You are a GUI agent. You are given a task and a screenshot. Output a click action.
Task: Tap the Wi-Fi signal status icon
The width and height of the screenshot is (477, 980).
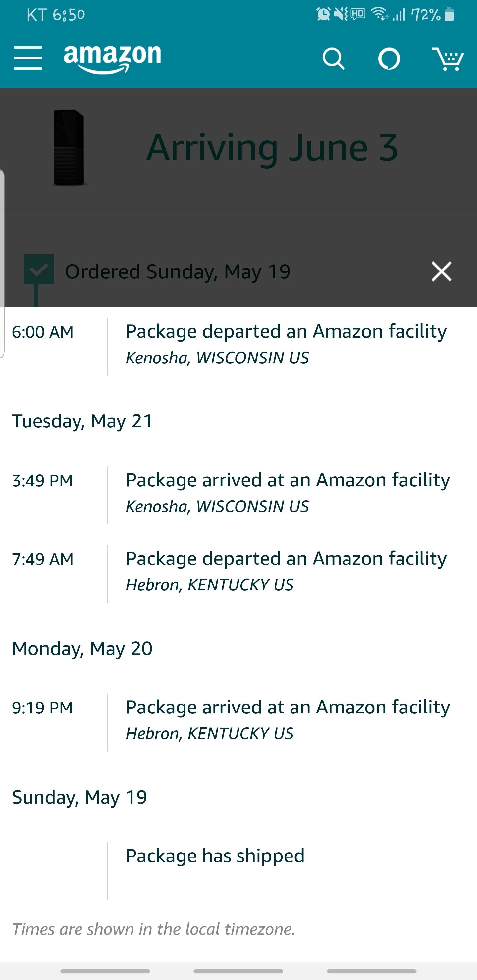(x=379, y=15)
